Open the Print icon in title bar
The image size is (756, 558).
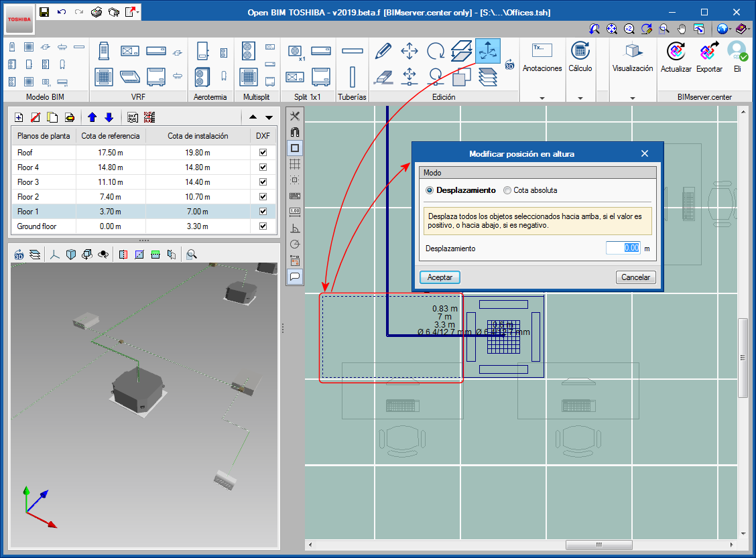pos(97,12)
